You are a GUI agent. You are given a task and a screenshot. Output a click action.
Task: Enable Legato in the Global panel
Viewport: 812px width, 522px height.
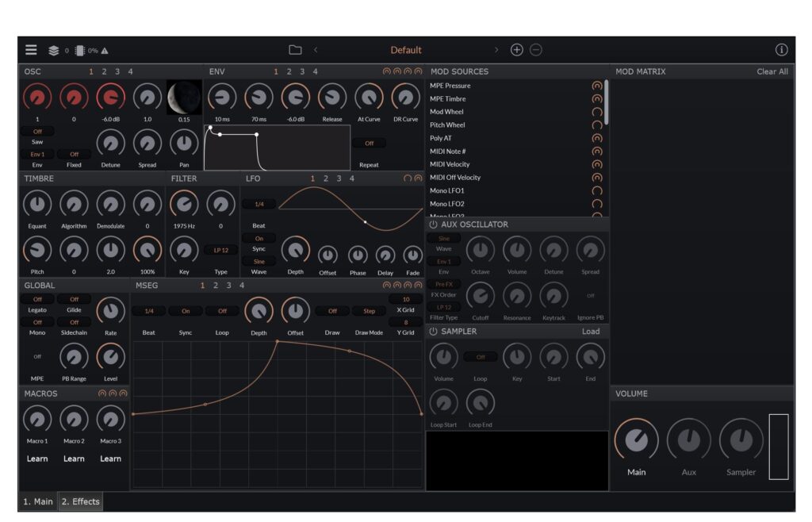(37, 298)
